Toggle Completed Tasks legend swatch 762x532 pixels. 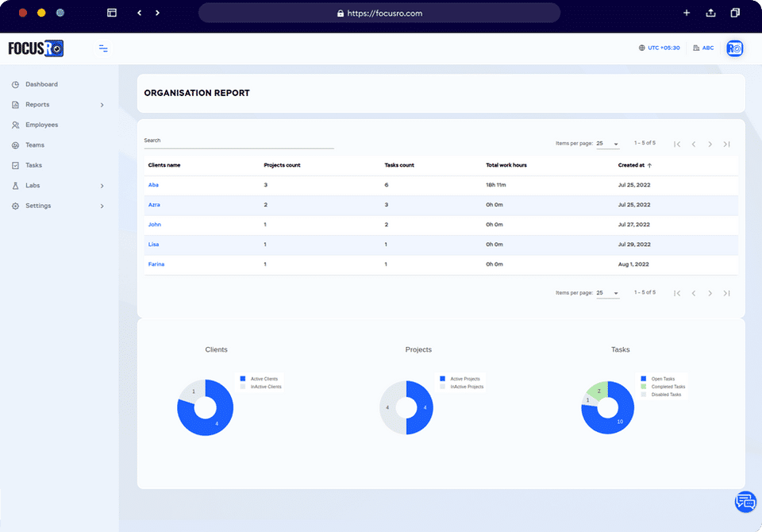click(644, 387)
